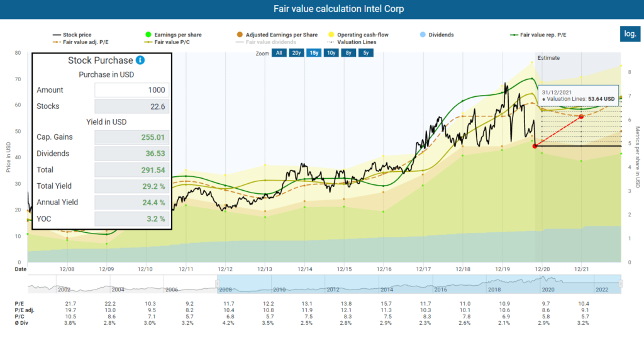Click Ø Div value 4.2%
644x338 pixels.
tap(228, 323)
